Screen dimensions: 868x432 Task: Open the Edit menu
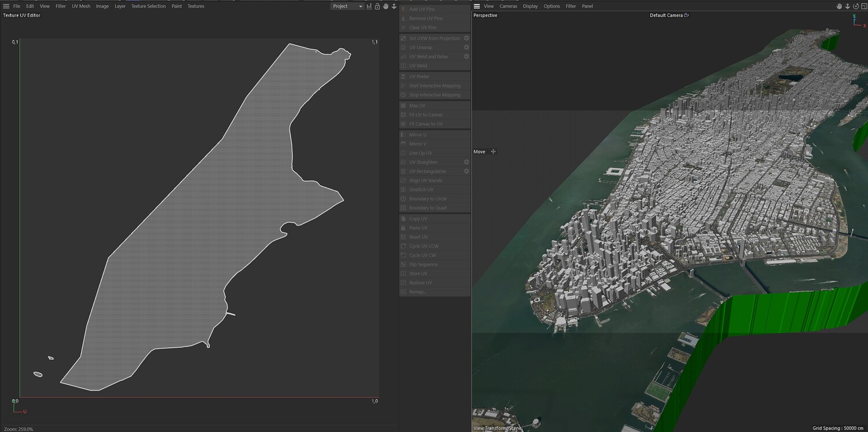click(30, 6)
